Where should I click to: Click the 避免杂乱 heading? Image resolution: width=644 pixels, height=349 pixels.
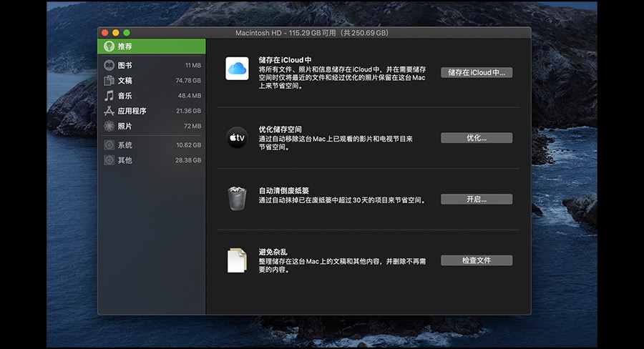click(273, 252)
